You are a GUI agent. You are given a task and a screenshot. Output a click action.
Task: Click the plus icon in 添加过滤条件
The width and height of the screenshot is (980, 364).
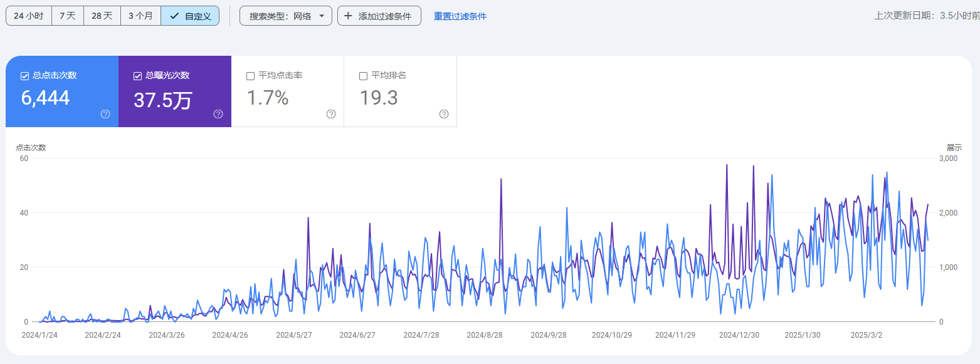[x=348, y=16]
